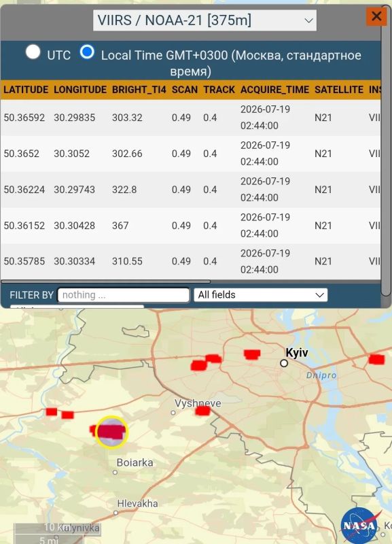Sort by LATITUDE column header
392x544 pixels.
pos(26,90)
